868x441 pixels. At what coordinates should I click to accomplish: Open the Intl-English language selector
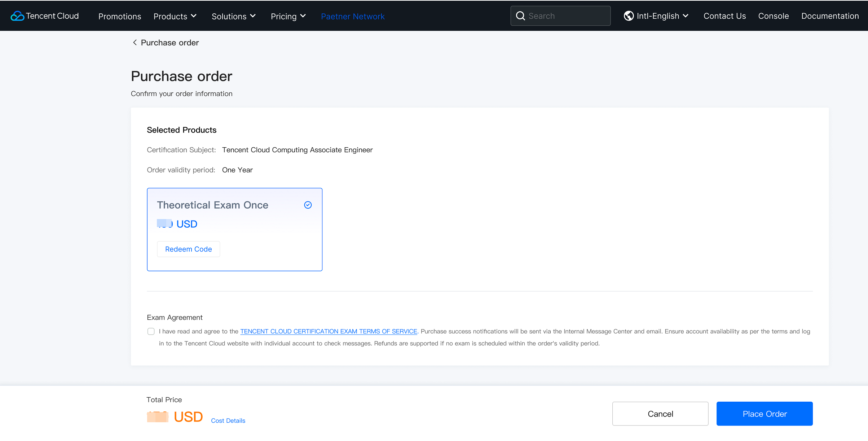(x=662, y=16)
